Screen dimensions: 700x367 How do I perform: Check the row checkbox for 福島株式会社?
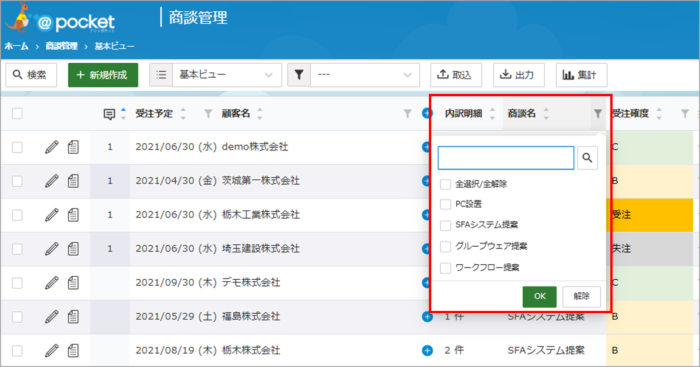click(x=17, y=317)
